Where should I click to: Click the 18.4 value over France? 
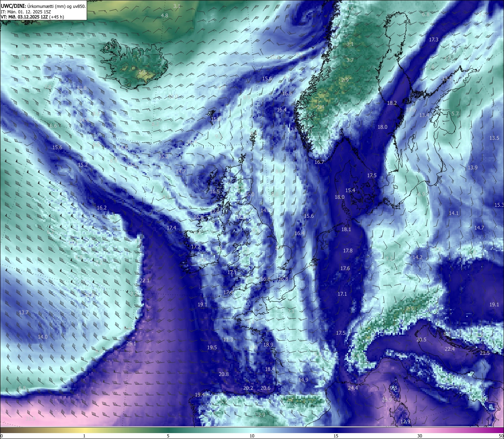[x=270, y=369]
